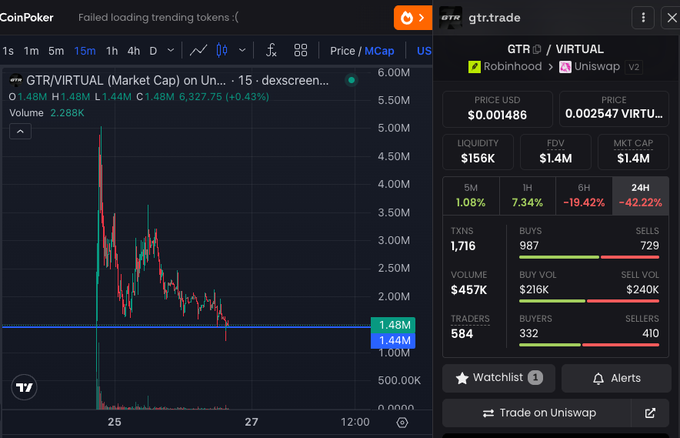Click the 1.44M blue price label
Screen dimensions: 680x438
click(393, 340)
